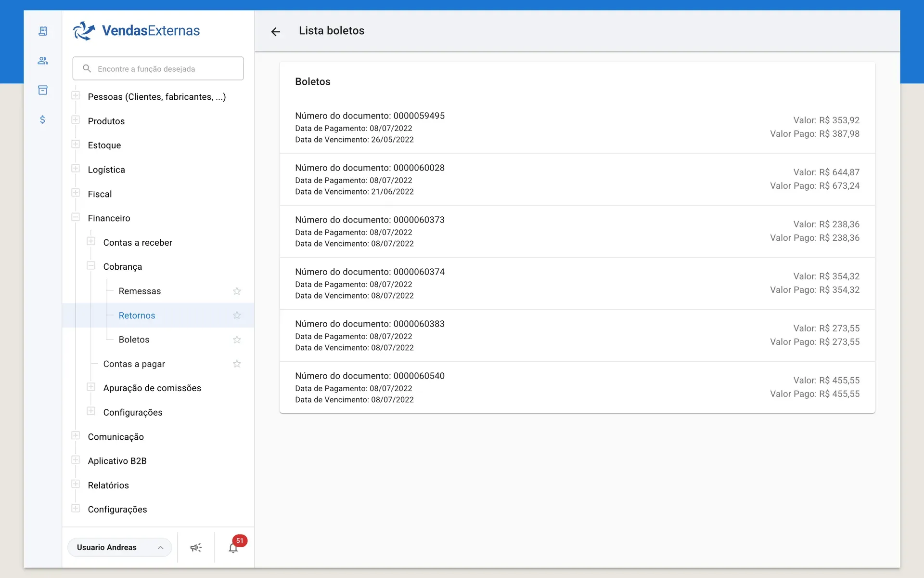Viewport: 924px width, 578px height.
Task: Open the receipt document icon in rail
Action: coord(43,31)
